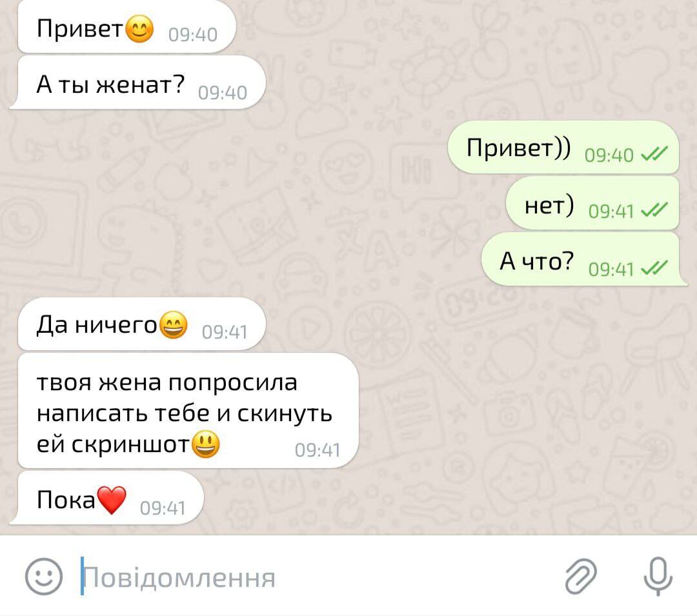Select the 'твоя жена попросила' long message
This screenshot has height=616, width=697.
tap(188, 411)
